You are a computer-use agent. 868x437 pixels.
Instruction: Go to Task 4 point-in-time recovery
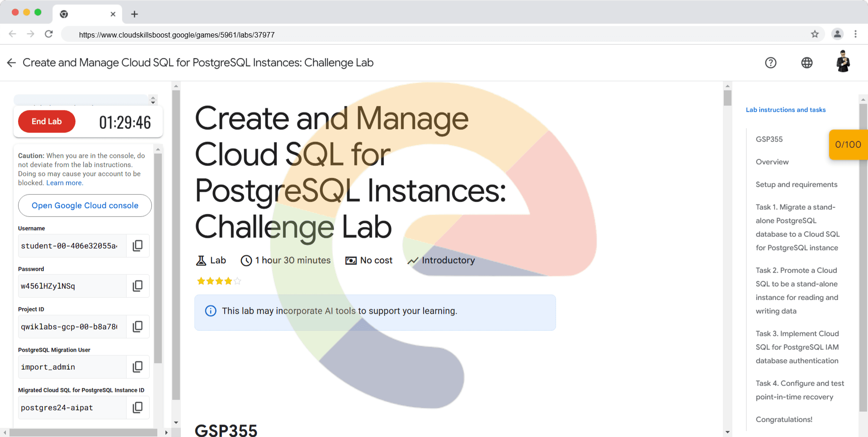pos(799,390)
